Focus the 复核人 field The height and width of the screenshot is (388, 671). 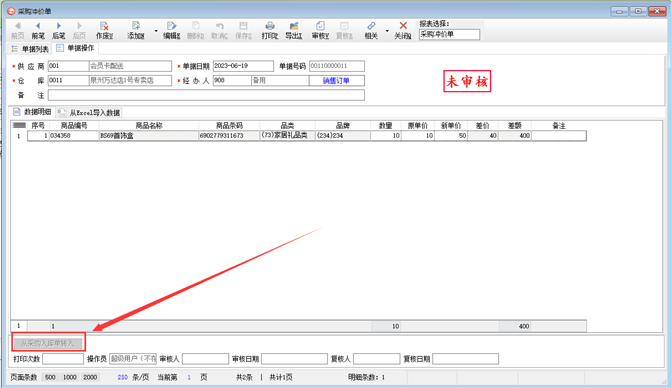[x=377, y=359]
